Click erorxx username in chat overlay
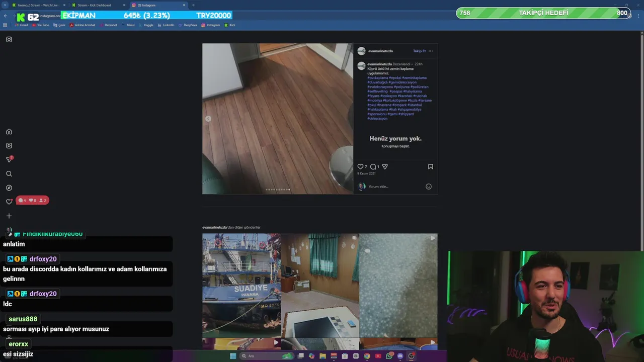This screenshot has width=644, height=362. coord(18,344)
